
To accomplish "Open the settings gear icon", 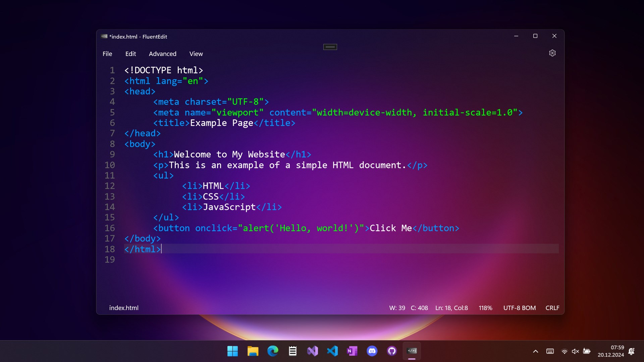I will click(x=552, y=53).
